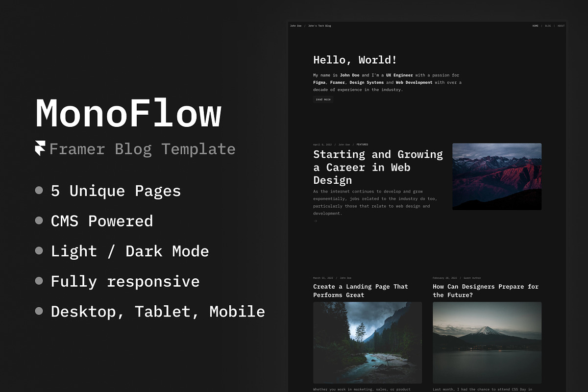Click the 'CMS Powered' feature text
Viewport: 588px width, 392px height.
pos(102,221)
